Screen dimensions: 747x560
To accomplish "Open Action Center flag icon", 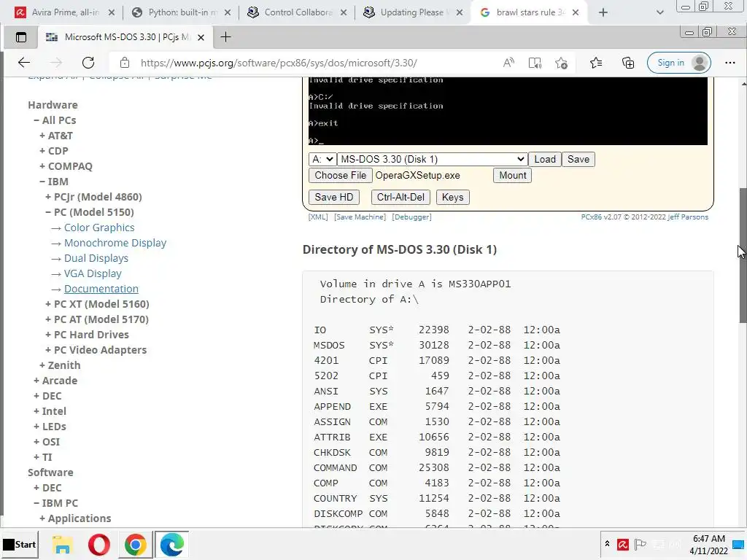I will click(640, 544).
